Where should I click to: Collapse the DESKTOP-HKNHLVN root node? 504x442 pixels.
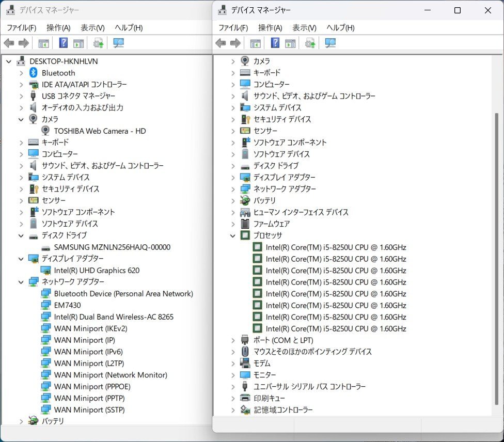9,61
